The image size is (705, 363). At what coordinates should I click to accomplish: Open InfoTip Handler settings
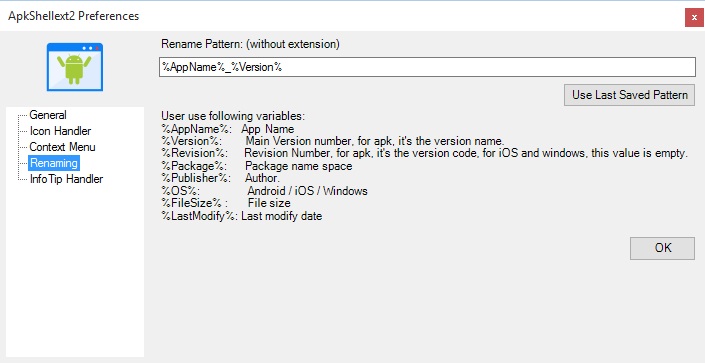(66, 179)
